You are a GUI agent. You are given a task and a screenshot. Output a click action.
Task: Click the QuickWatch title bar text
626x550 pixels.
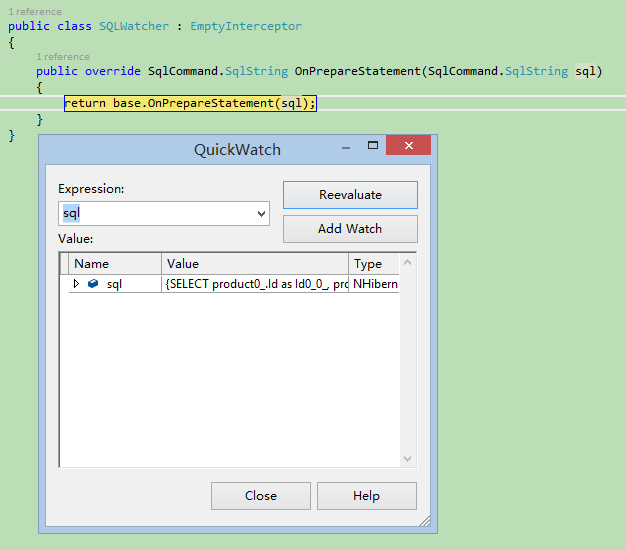coord(237,150)
